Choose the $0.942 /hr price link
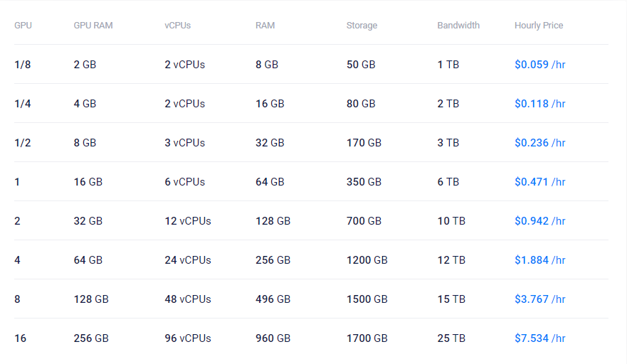627x364 pixels. (x=539, y=221)
